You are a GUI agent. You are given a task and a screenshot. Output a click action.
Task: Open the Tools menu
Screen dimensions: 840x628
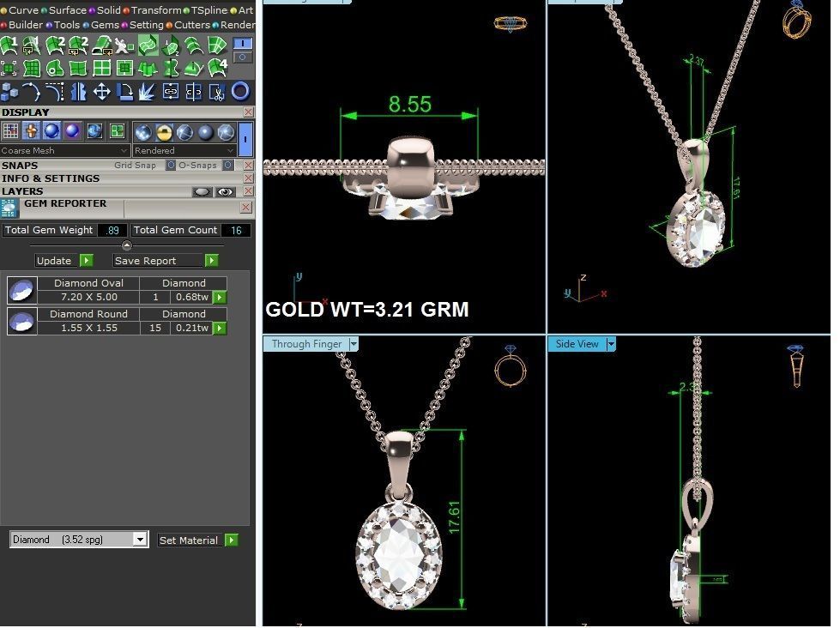coord(66,25)
